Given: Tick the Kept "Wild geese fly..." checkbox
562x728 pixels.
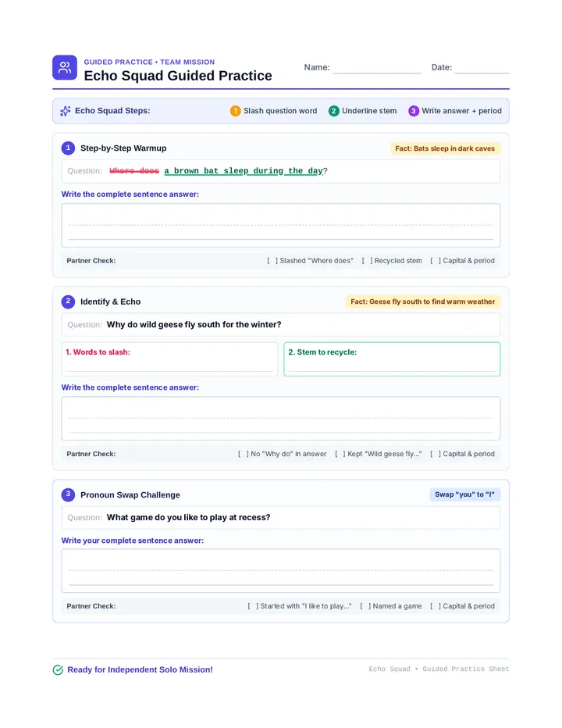Looking at the screenshot, I should (x=340, y=454).
